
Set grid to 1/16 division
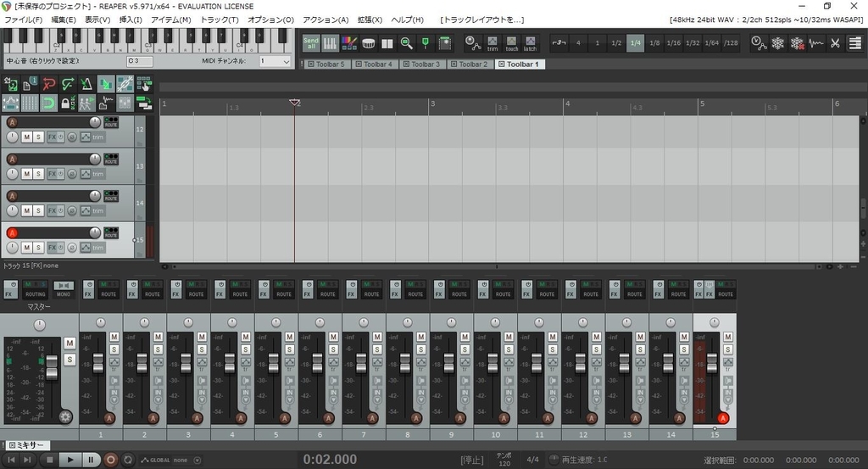[x=674, y=42]
